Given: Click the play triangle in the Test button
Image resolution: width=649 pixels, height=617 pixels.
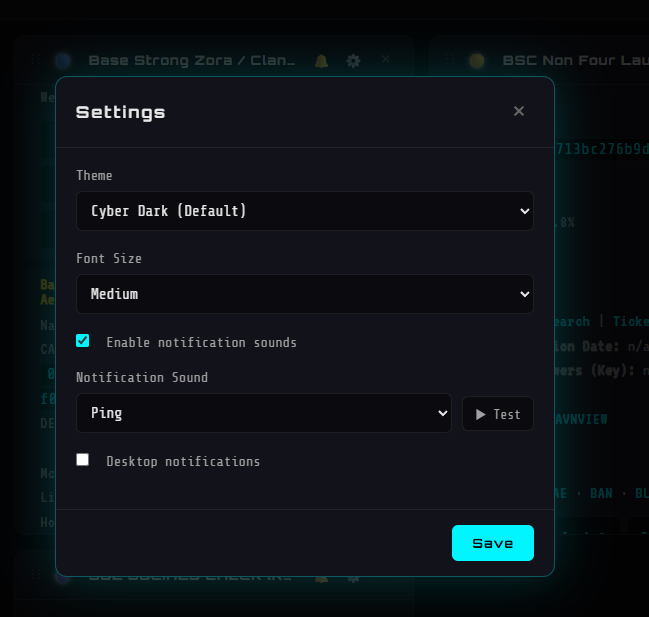Looking at the screenshot, I should point(481,414).
